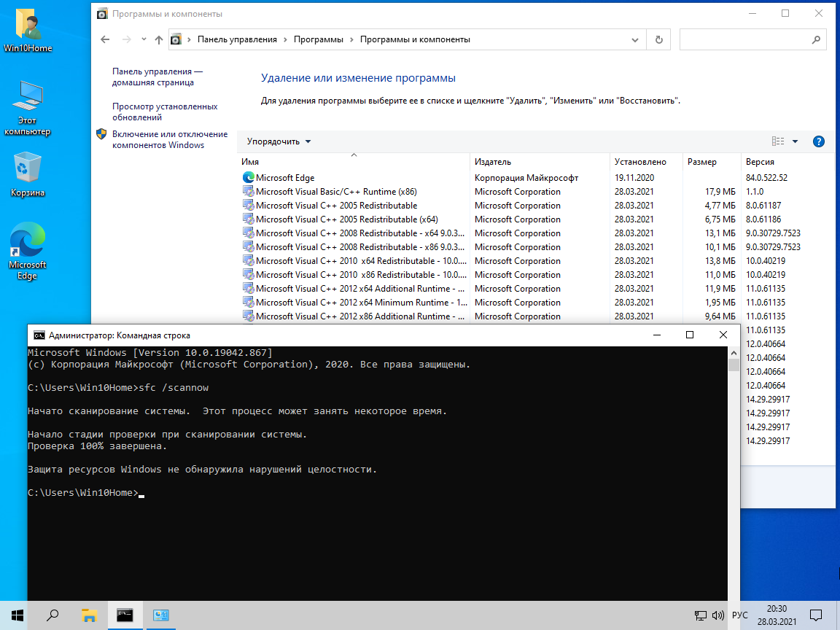This screenshot has height=630, width=840.
Task: Sort list by Издатель column header
Action: tap(493, 162)
